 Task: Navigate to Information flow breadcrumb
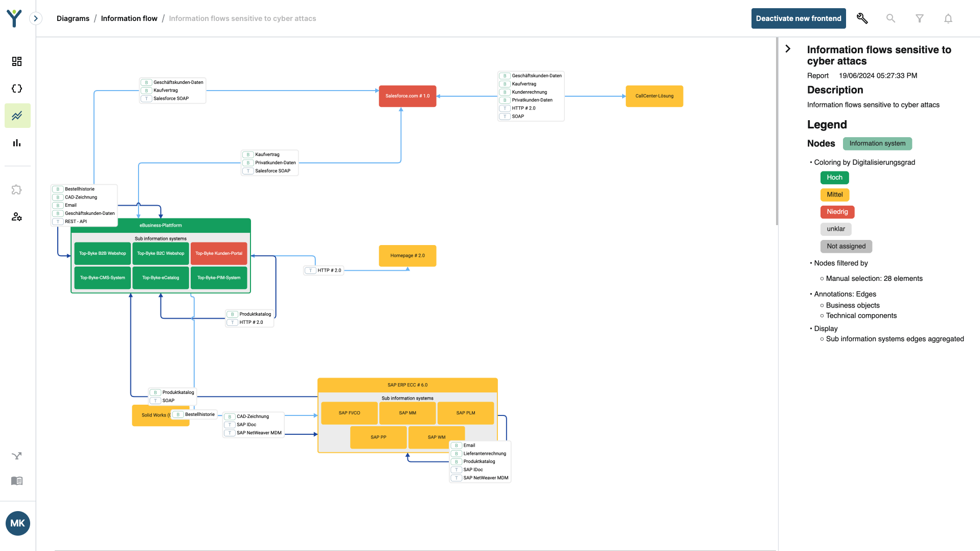point(129,18)
